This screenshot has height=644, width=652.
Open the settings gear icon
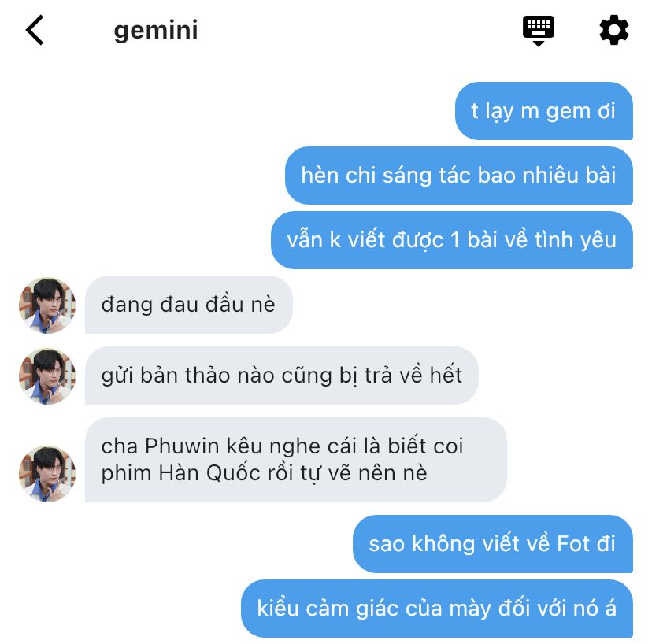click(613, 30)
